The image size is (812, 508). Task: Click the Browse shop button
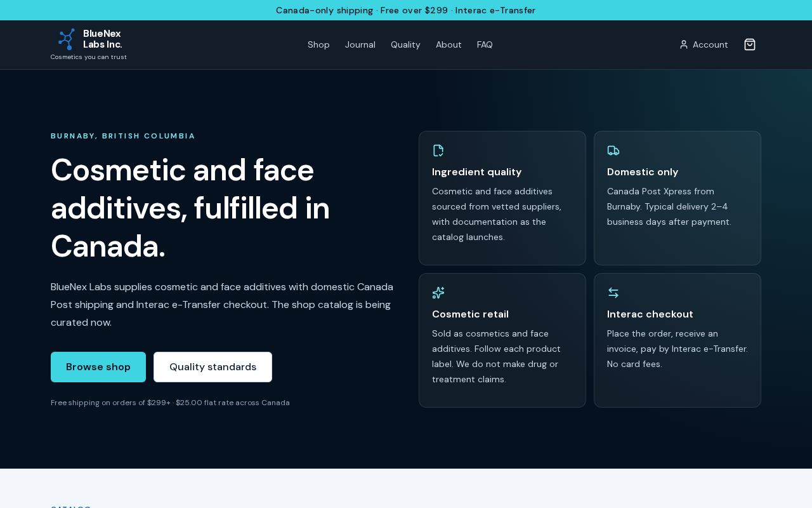coord(98,367)
